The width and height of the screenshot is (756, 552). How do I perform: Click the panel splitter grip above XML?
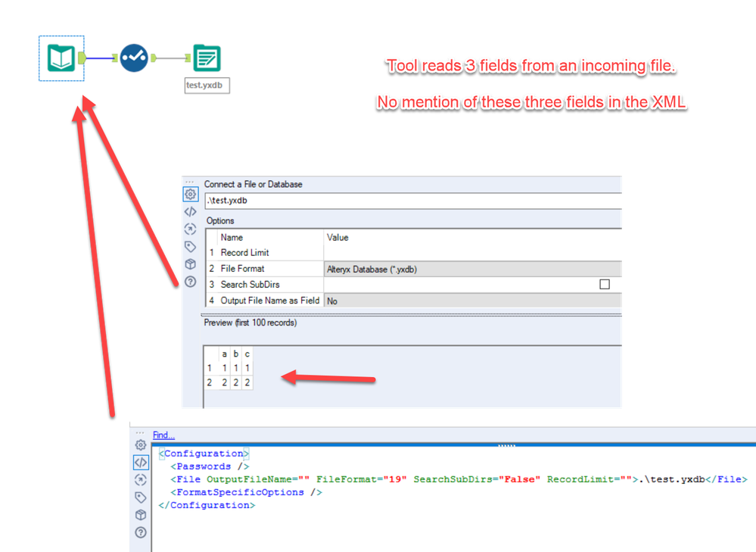click(x=507, y=446)
